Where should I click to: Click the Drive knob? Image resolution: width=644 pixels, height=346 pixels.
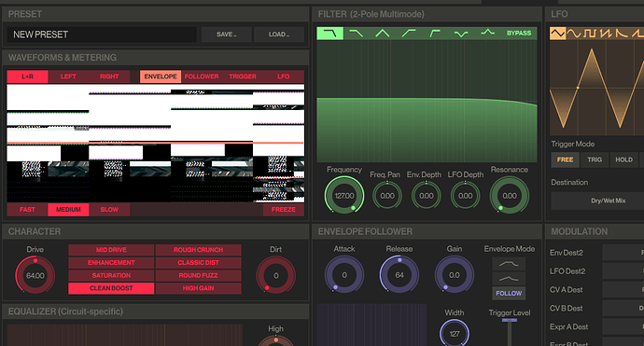pos(35,275)
